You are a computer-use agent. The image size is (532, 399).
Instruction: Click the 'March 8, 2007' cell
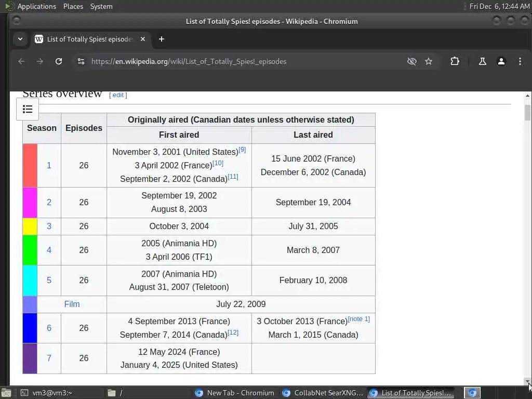point(313,250)
